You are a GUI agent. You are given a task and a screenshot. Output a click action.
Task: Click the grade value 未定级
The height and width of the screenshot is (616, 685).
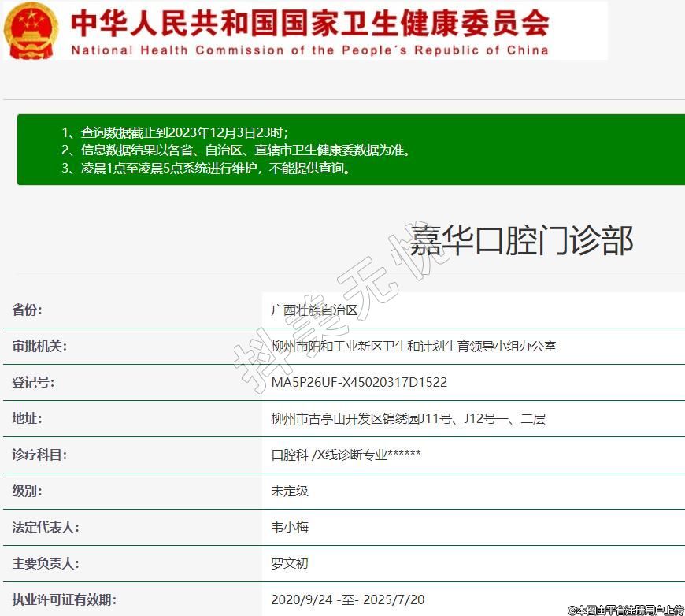tap(290, 492)
